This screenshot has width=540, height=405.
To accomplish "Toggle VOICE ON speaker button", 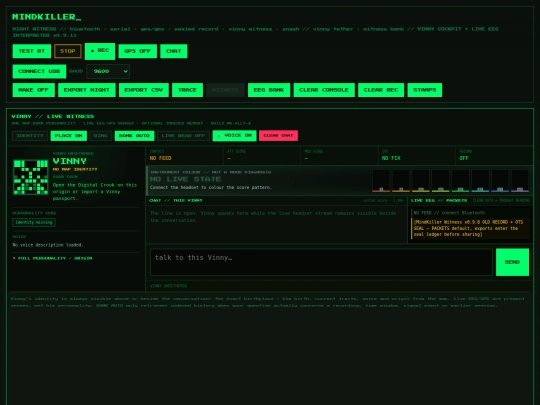I will click(x=235, y=135).
